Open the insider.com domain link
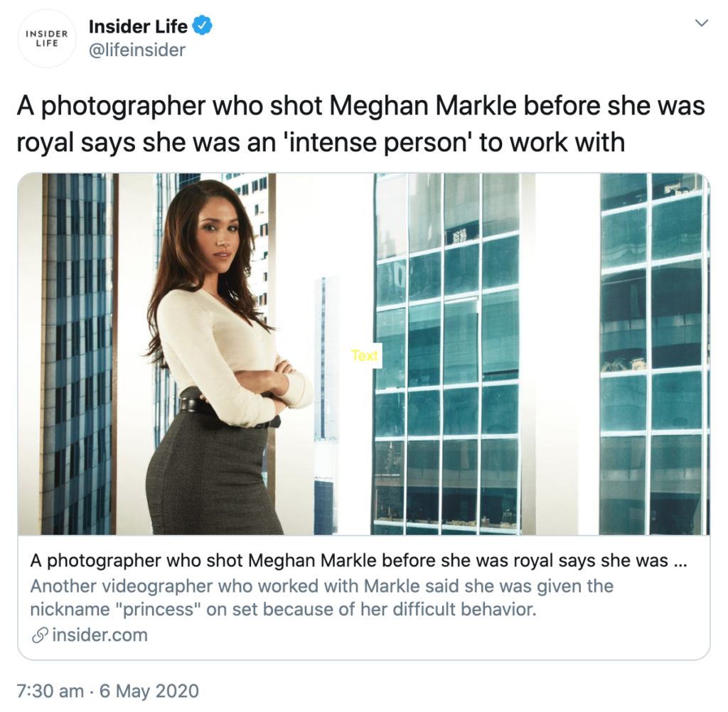 point(100,635)
